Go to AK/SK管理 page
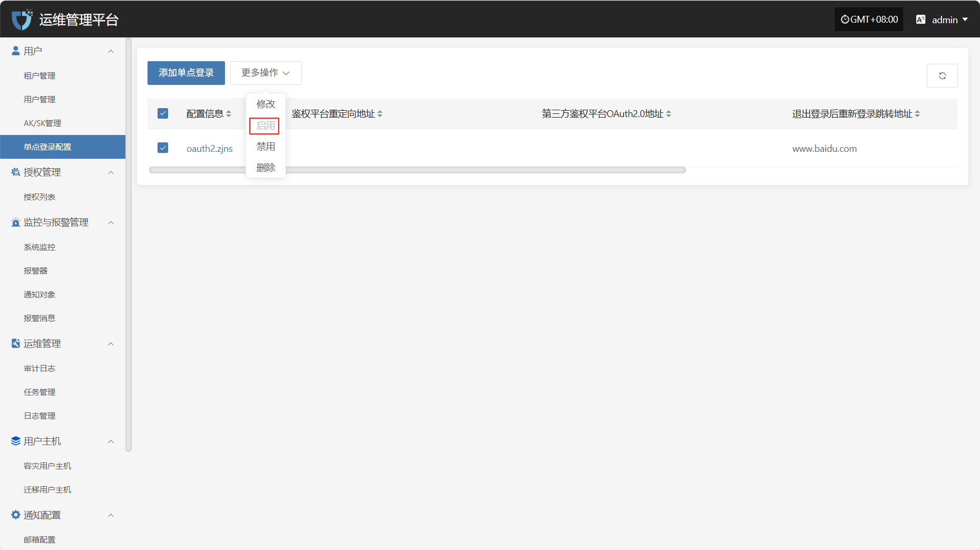The image size is (980, 550). tap(42, 123)
